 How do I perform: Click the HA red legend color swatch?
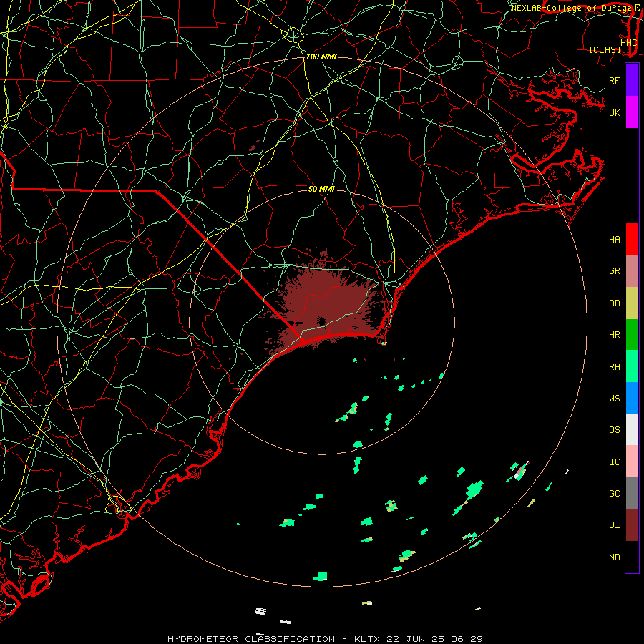pyautogui.click(x=632, y=239)
